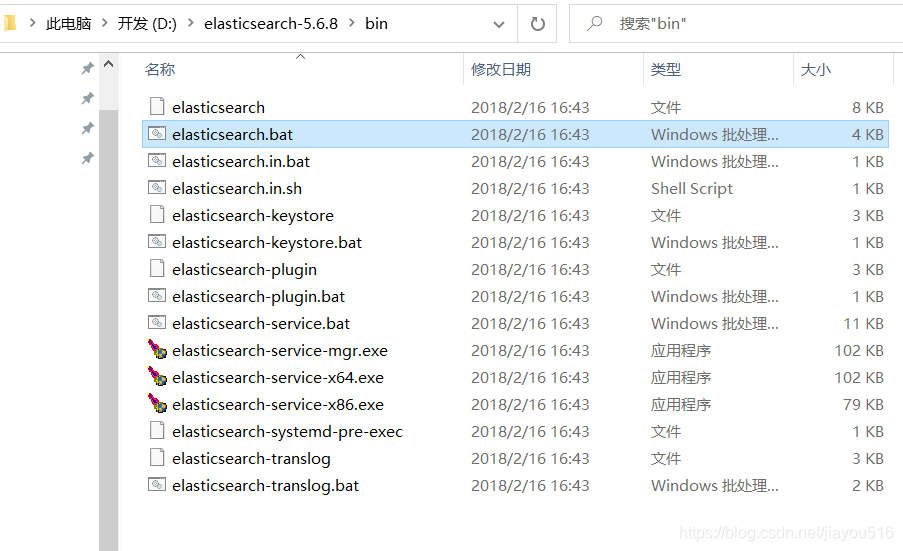Click the 79 KB size cell
The image size is (903, 551).
[863, 405]
